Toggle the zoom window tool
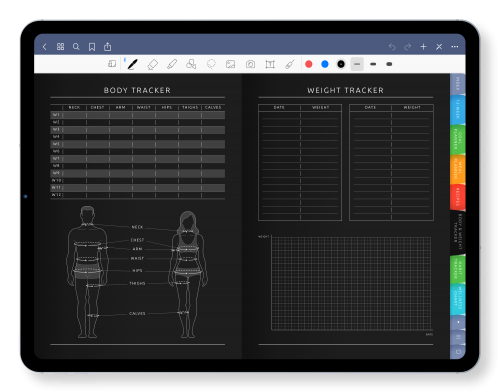 coord(112,64)
